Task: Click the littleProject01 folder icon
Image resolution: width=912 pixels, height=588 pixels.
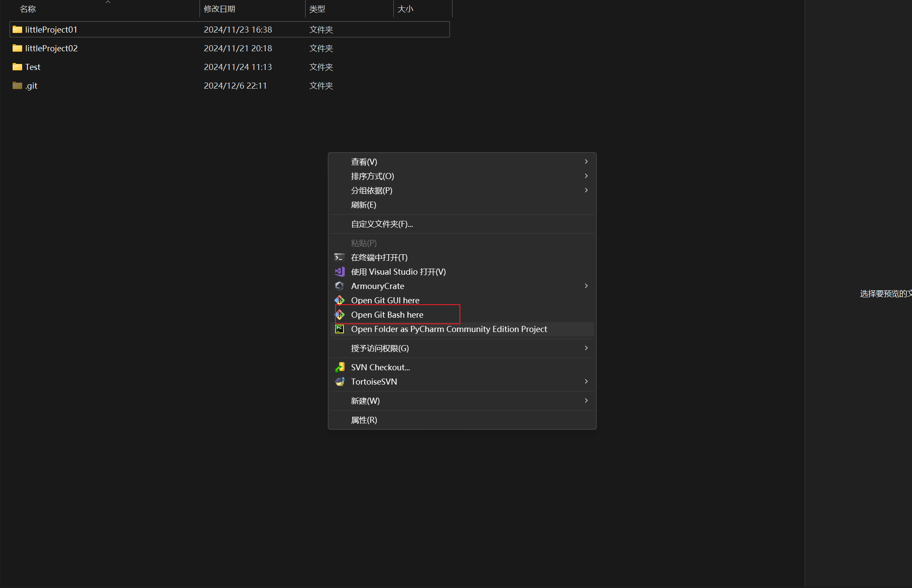Action: (x=17, y=30)
